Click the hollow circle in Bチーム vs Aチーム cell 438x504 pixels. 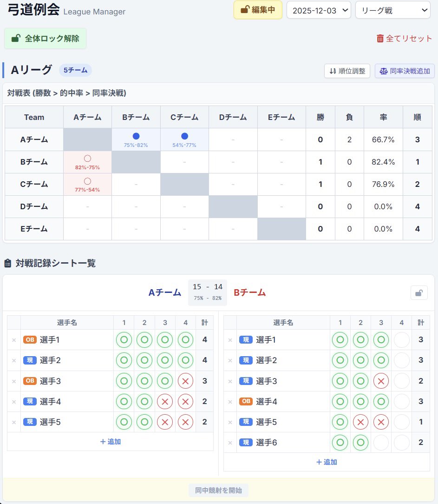pos(87,159)
